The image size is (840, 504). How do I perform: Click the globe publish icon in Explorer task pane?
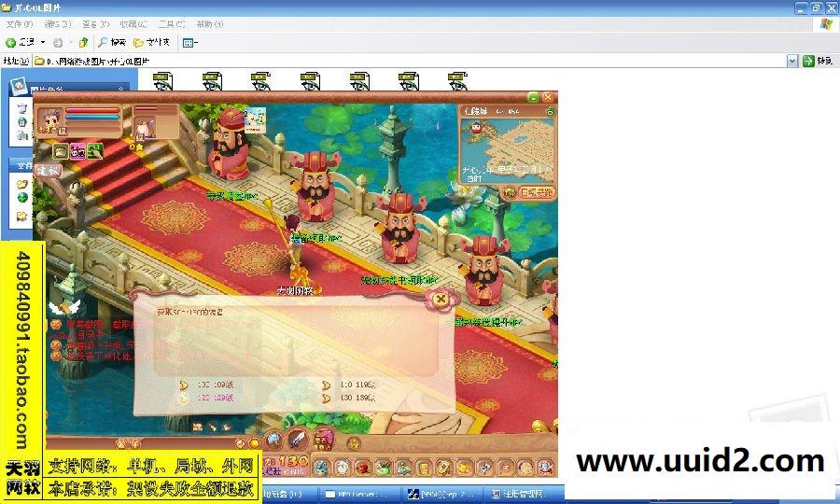(x=22, y=198)
